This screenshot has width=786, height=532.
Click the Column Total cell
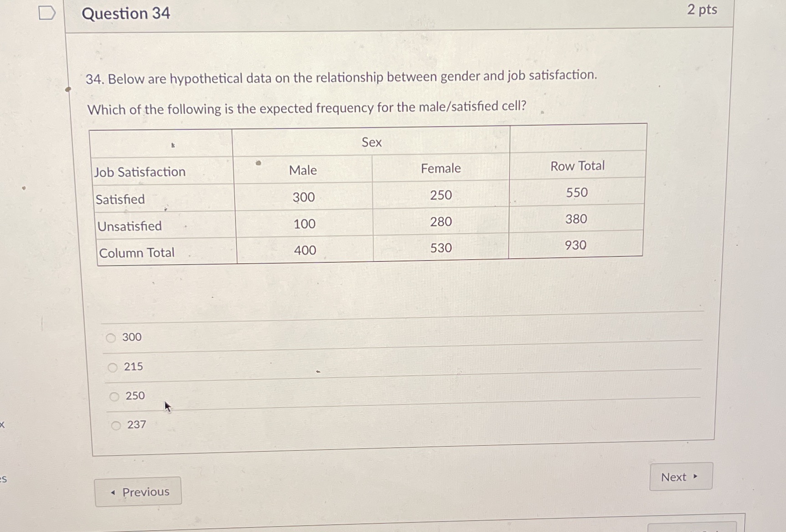coord(136,253)
